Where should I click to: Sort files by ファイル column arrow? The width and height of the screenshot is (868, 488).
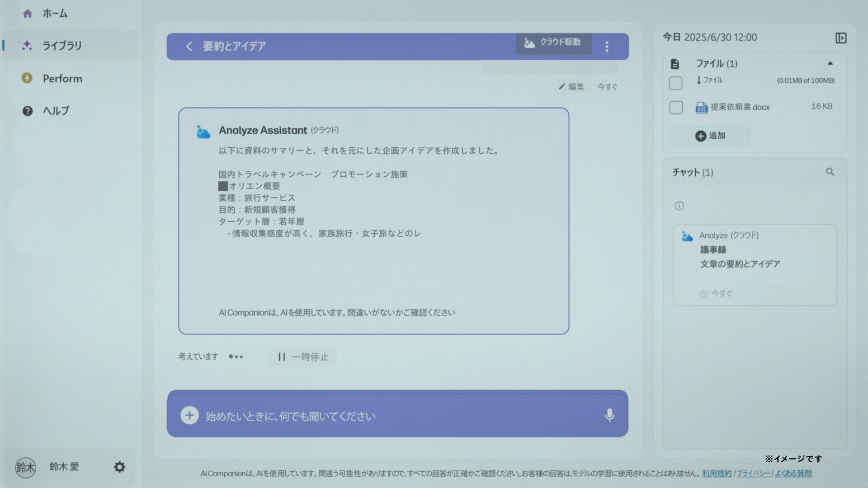pos(699,80)
